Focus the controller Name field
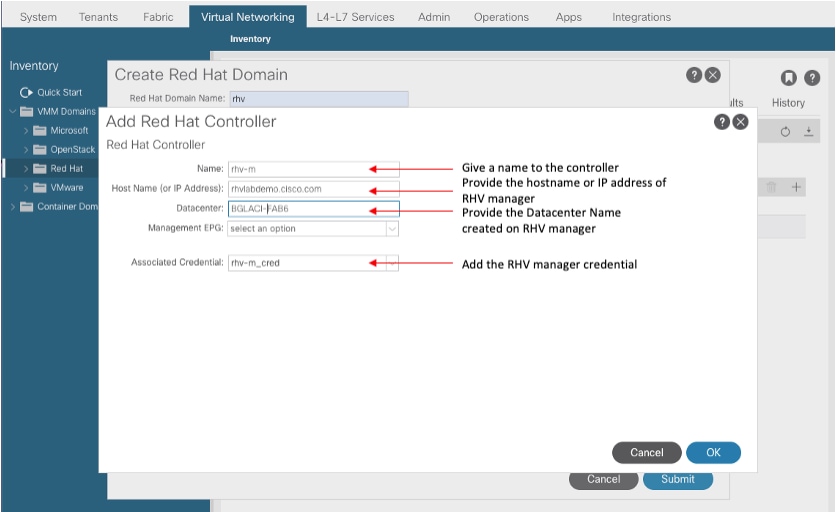This screenshot has height=512, width=836. coord(314,169)
